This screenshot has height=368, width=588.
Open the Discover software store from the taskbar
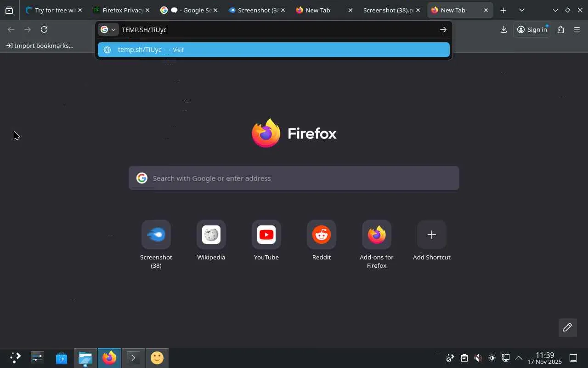62,358
